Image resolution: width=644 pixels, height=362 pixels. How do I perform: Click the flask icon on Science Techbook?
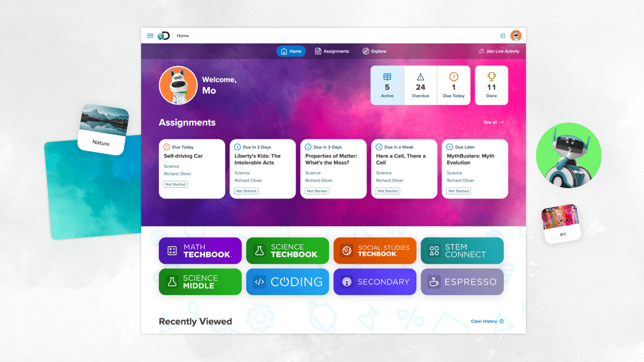[x=260, y=251]
